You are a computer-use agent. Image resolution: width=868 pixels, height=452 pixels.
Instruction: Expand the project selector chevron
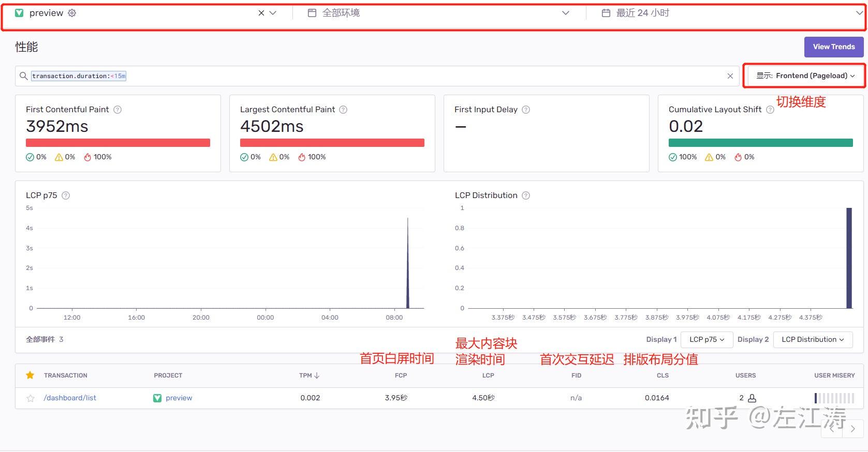click(273, 13)
